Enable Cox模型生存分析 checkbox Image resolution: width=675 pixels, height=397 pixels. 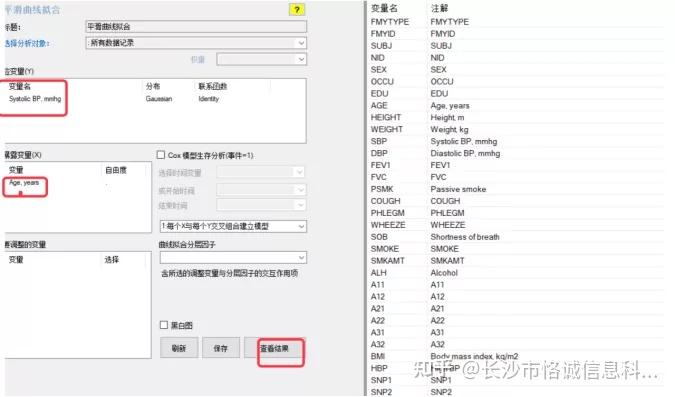click(161, 155)
